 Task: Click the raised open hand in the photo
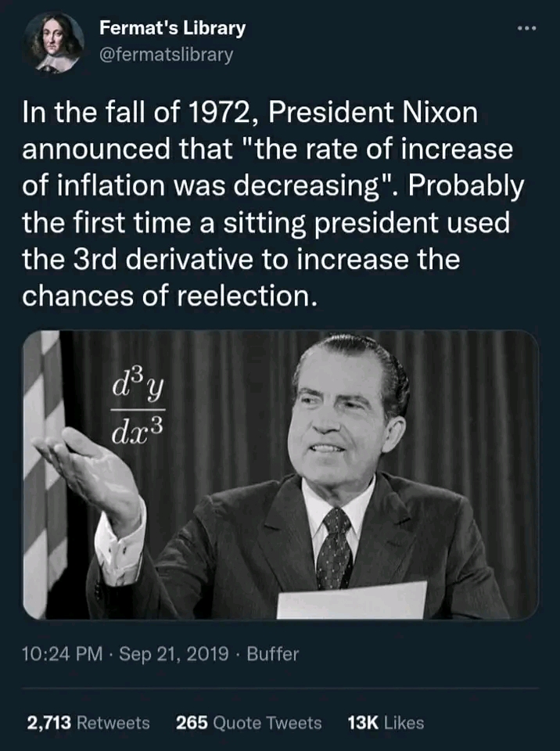[x=90, y=468]
